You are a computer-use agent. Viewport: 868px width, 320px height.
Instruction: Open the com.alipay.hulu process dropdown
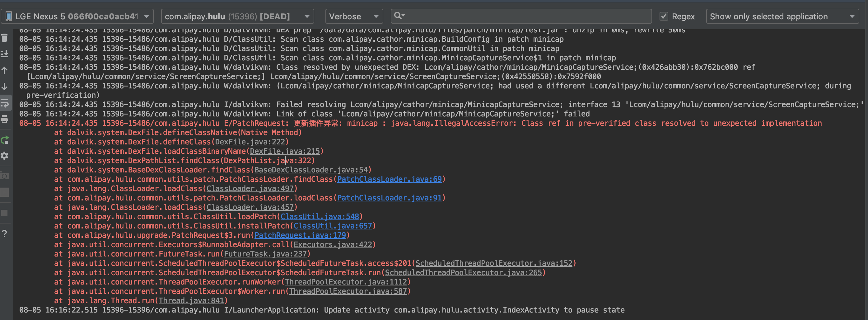tap(238, 16)
